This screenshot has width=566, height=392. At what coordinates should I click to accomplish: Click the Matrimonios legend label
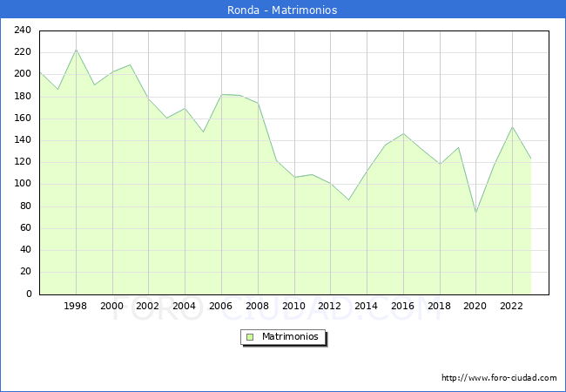click(x=290, y=336)
